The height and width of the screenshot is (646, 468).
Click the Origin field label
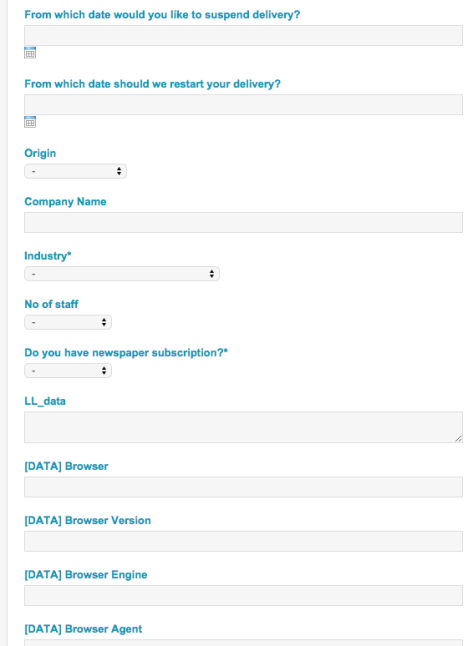(x=40, y=153)
